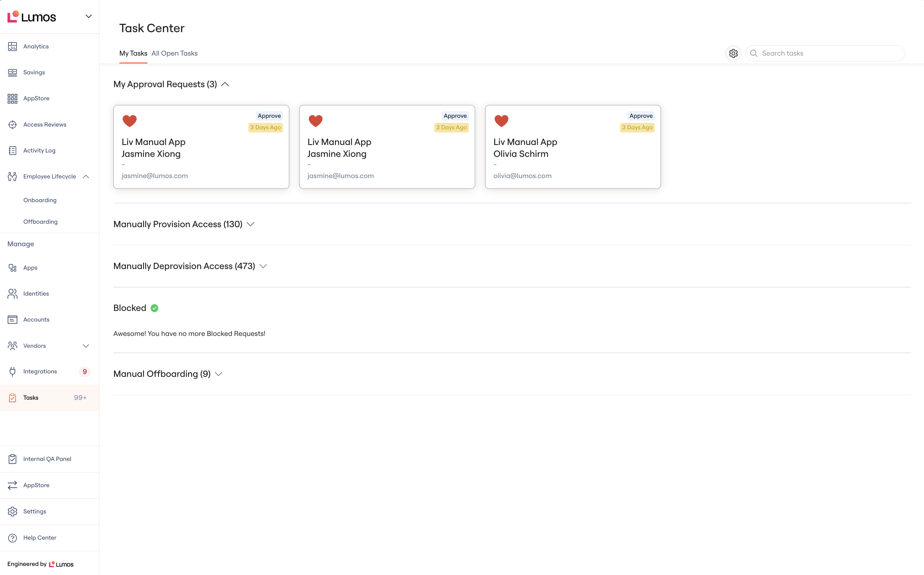Click the Integrations badge showing 9
The height and width of the screenshot is (575, 924).
point(85,372)
